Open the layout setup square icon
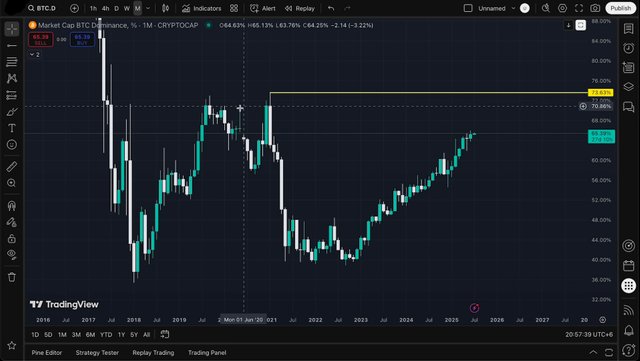 468,8
